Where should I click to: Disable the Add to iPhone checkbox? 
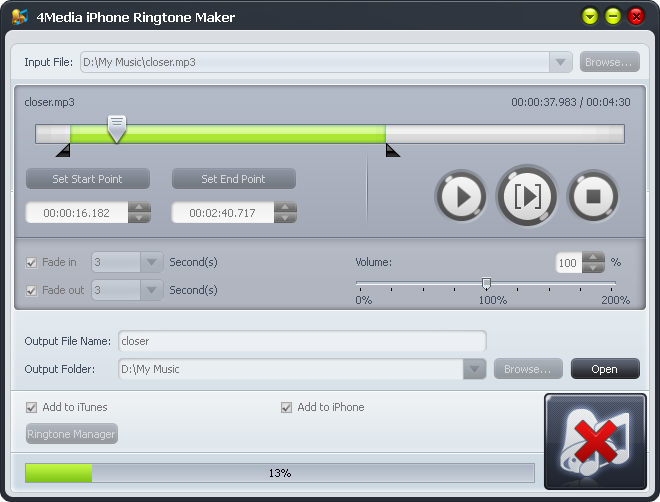(287, 408)
